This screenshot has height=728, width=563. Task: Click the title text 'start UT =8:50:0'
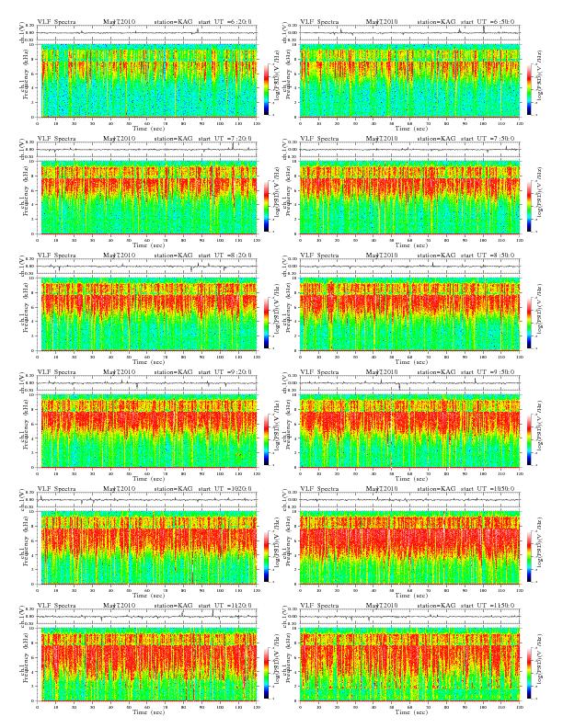tap(488, 256)
